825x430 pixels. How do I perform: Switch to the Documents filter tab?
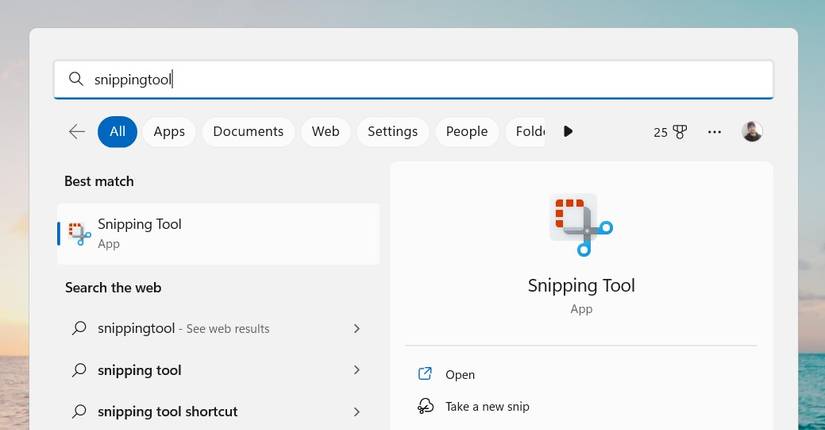pos(248,131)
